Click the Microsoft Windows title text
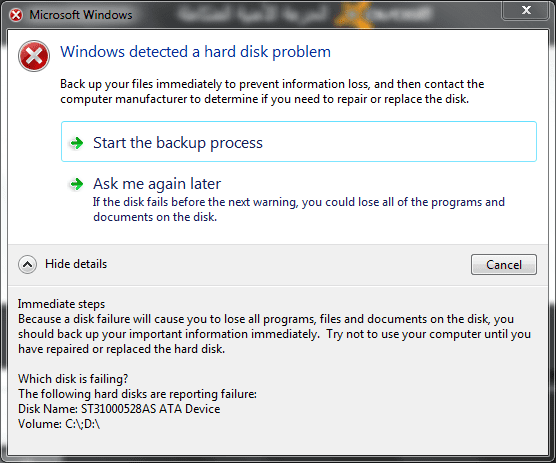The height and width of the screenshot is (463, 556). click(81, 15)
